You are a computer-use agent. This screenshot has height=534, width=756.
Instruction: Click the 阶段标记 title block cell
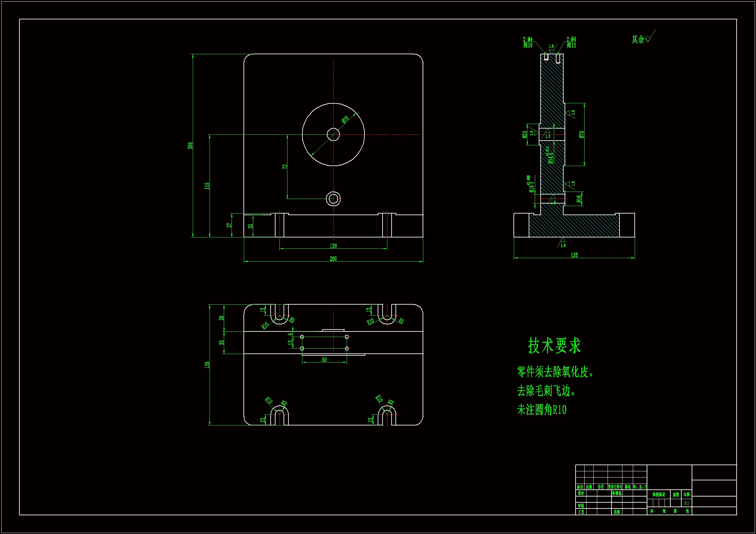point(659,495)
